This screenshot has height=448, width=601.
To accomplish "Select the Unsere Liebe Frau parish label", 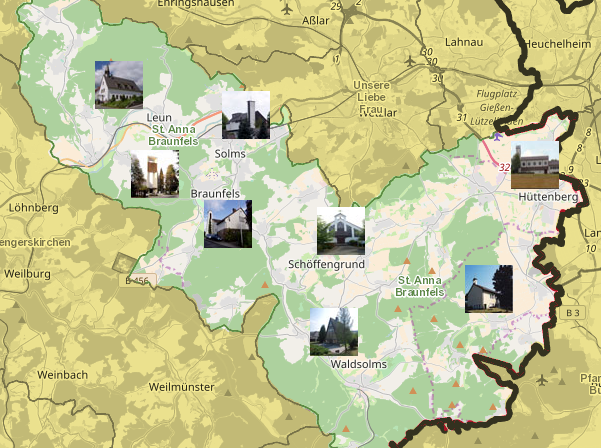I will tap(371, 98).
